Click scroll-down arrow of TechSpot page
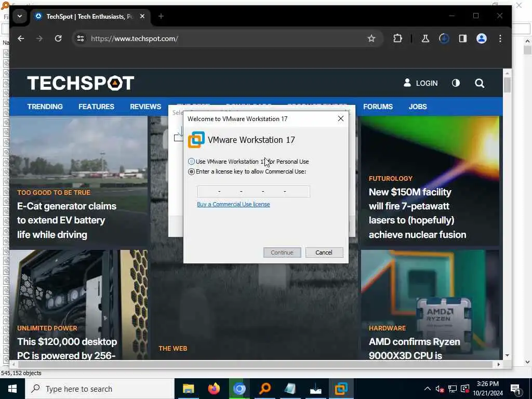This screenshot has height=399, width=532. 507,355
